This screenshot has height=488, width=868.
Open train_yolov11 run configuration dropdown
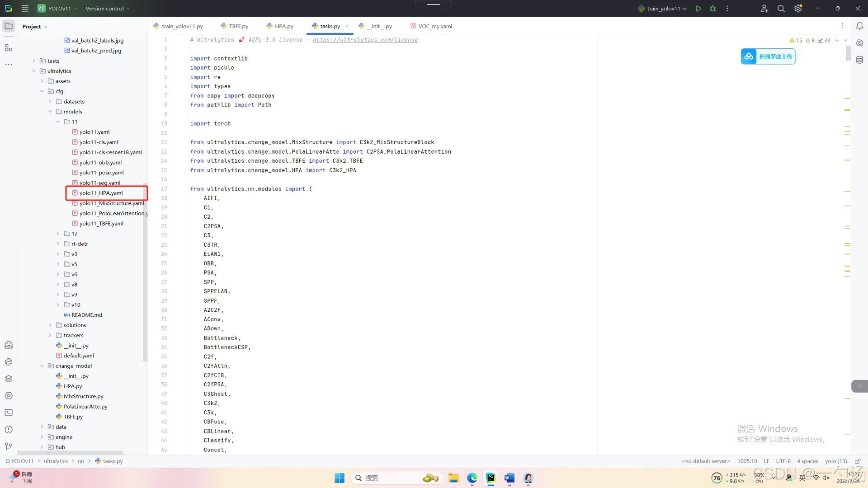(662, 9)
